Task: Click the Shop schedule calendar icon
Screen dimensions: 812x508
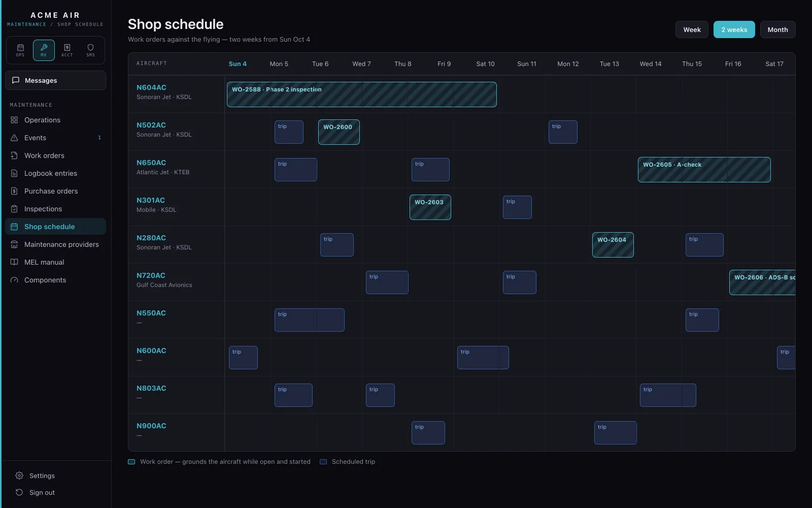Action: [14, 227]
